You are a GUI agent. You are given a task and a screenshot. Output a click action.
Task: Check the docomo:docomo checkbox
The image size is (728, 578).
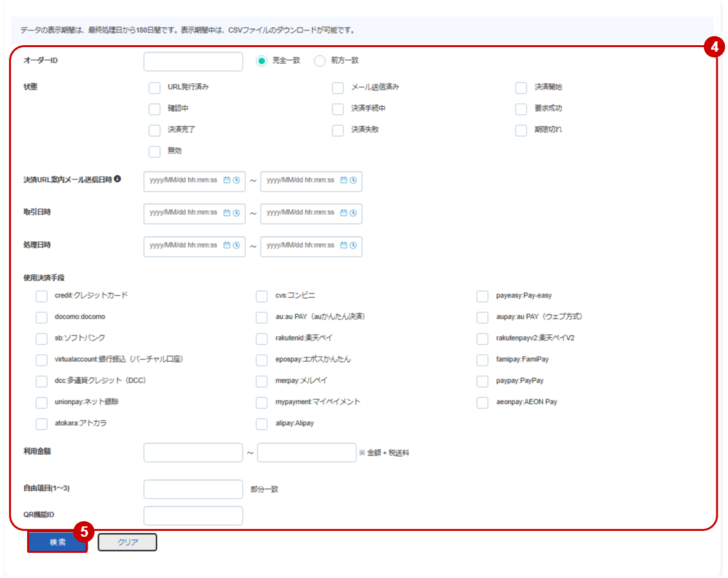click(x=42, y=317)
